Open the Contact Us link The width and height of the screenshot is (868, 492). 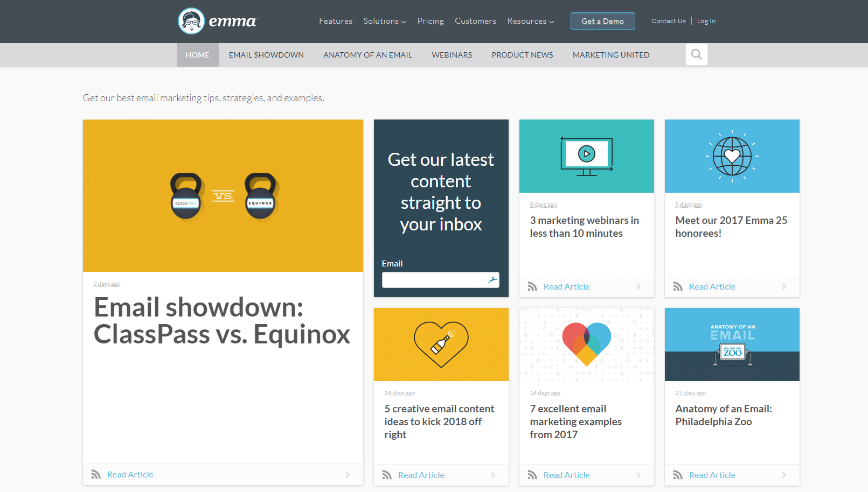tap(669, 21)
